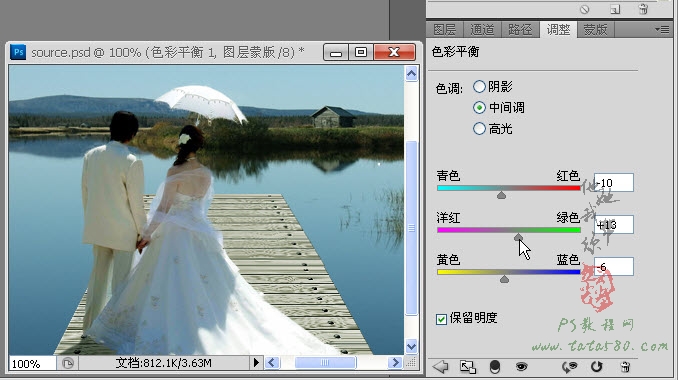Click the clip to layer circle icon
Viewport: 678px width, 380px height.
coord(495,367)
